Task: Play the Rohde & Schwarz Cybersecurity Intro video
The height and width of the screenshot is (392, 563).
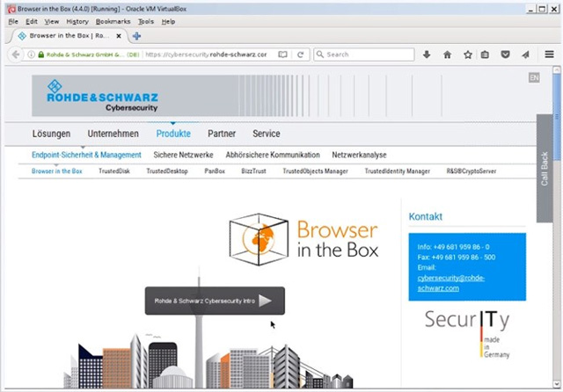Action: 215,301
